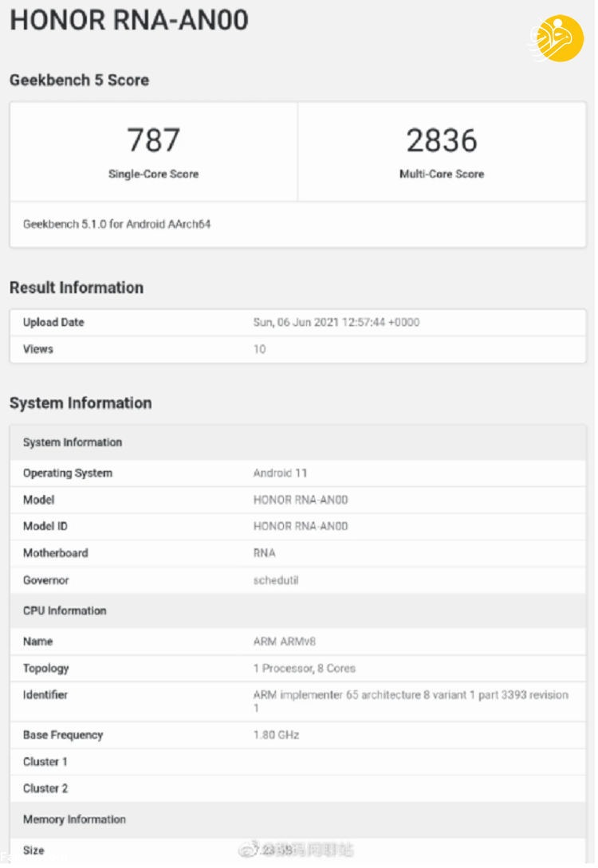Click the Base Frequency label
This screenshot has height=868, width=598.
[63, 735]
